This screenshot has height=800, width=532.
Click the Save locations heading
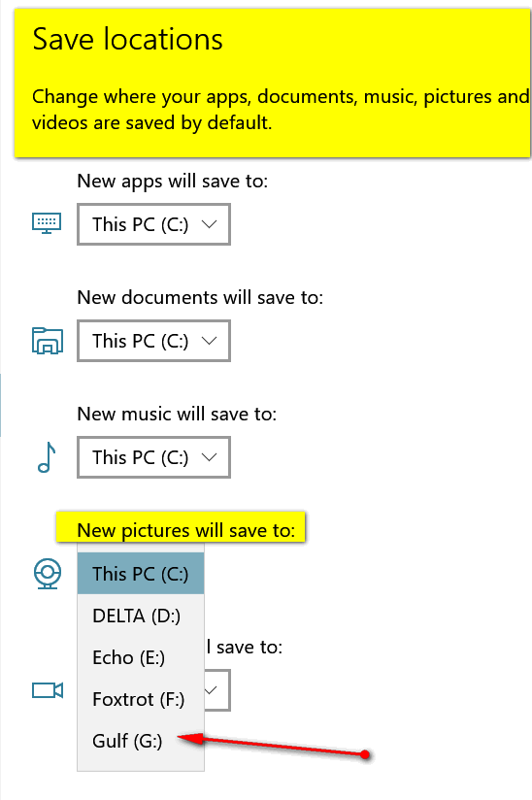(x=127, y=39)
